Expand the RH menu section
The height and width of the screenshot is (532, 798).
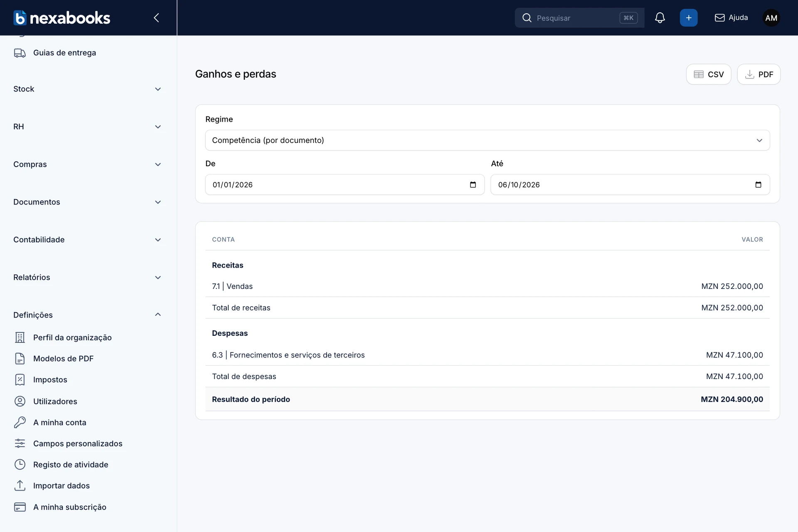pos(87,127)
